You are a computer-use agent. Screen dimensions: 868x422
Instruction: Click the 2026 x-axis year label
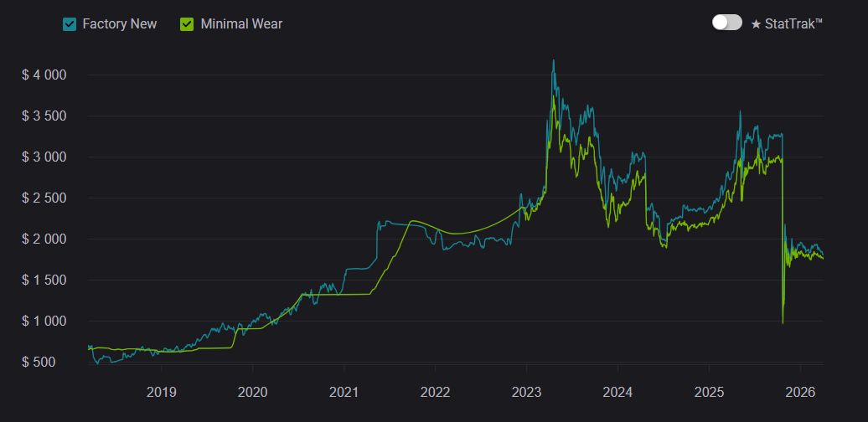tap(800, 391)
